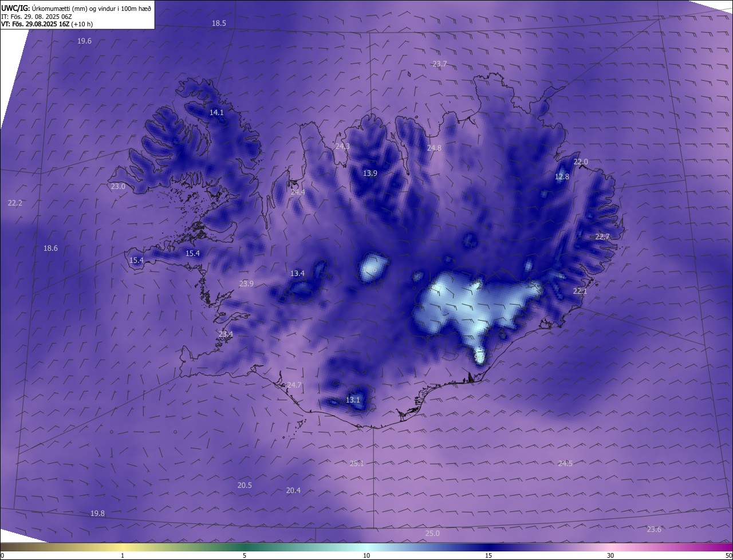Click the 23.0 value label
The width and height of the screenshot is (733, 560).
click(118, 187)
